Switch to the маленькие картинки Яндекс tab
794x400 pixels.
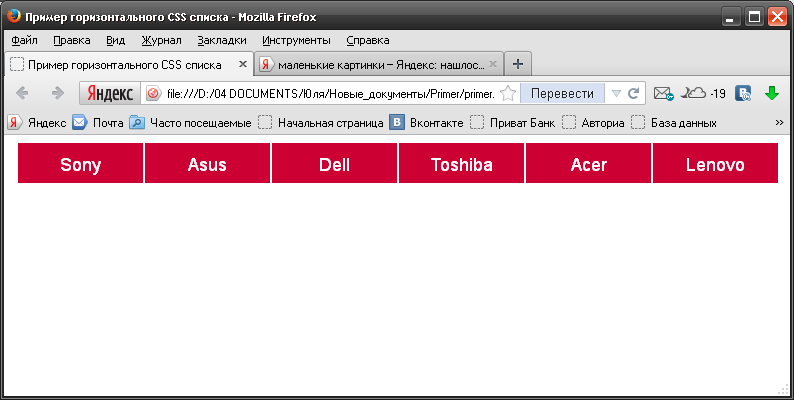[379, 64]
